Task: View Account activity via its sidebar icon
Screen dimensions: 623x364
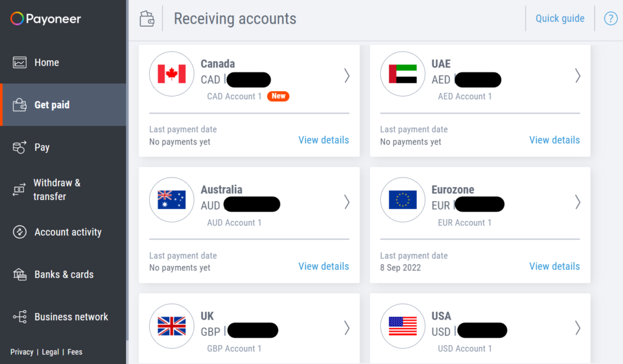Action: point(19,232)
